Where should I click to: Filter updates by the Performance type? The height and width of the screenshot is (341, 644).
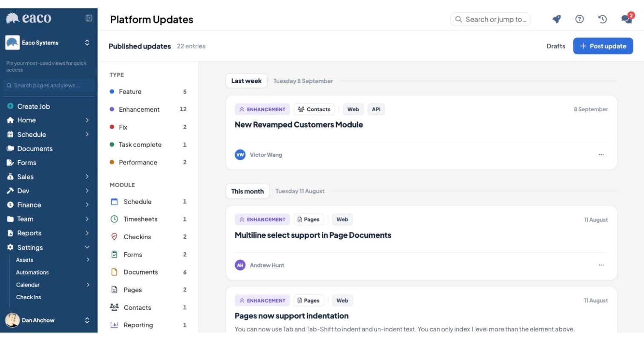(x=148, y=162)
